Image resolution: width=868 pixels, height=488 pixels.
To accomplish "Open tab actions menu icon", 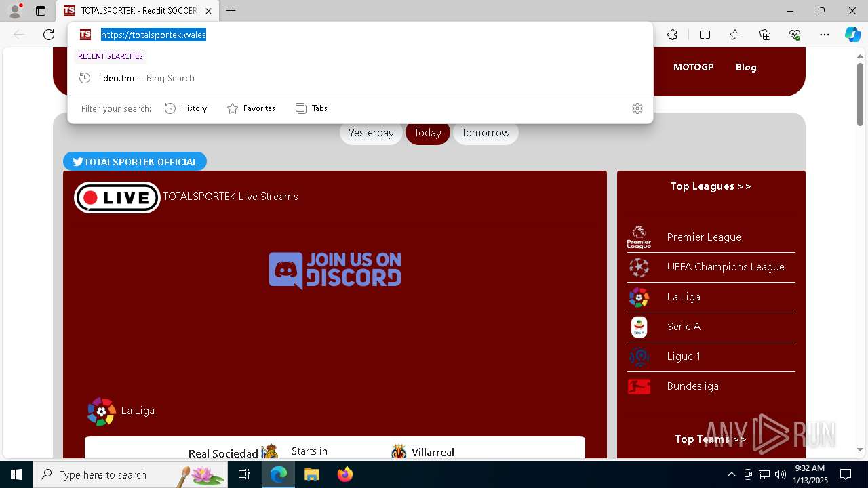I will 41,11.
